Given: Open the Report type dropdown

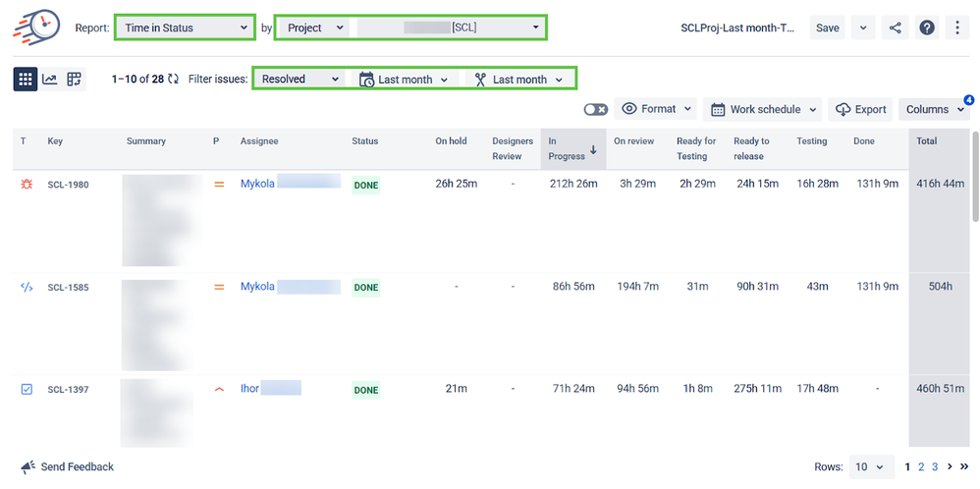Looking at the screenshot, I should coord(185,27).
